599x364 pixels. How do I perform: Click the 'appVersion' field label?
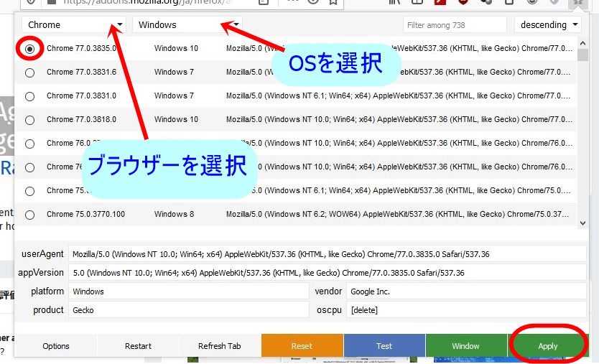41,273
